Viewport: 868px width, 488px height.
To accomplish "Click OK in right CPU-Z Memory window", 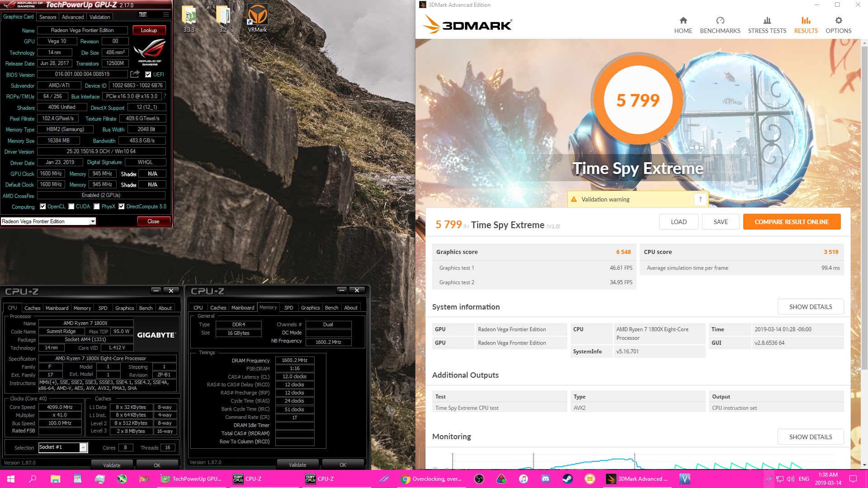I will [343, 465].
